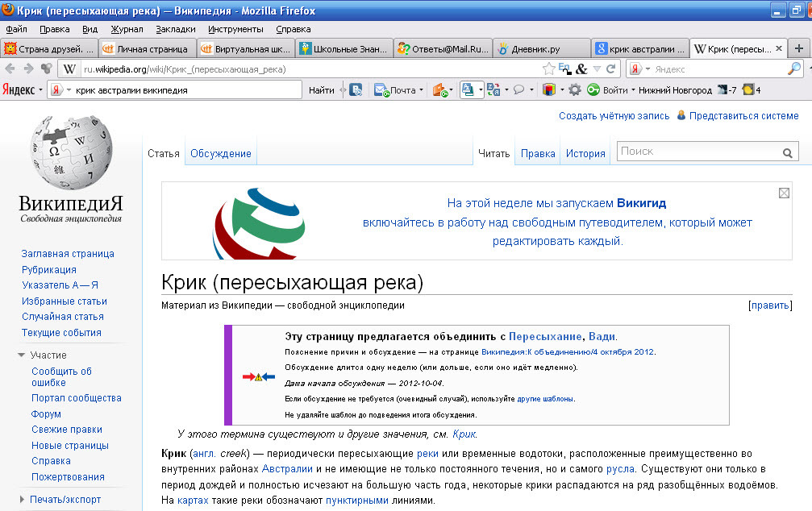
Task: Click the Случайная статья sidebar link
Action: point(63,317)
